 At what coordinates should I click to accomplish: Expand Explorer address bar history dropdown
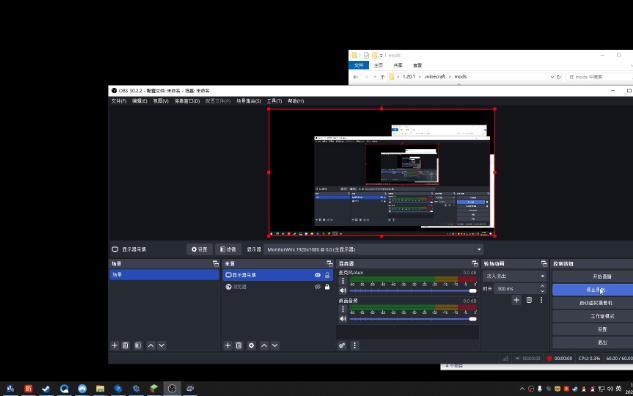pos(552,77)
